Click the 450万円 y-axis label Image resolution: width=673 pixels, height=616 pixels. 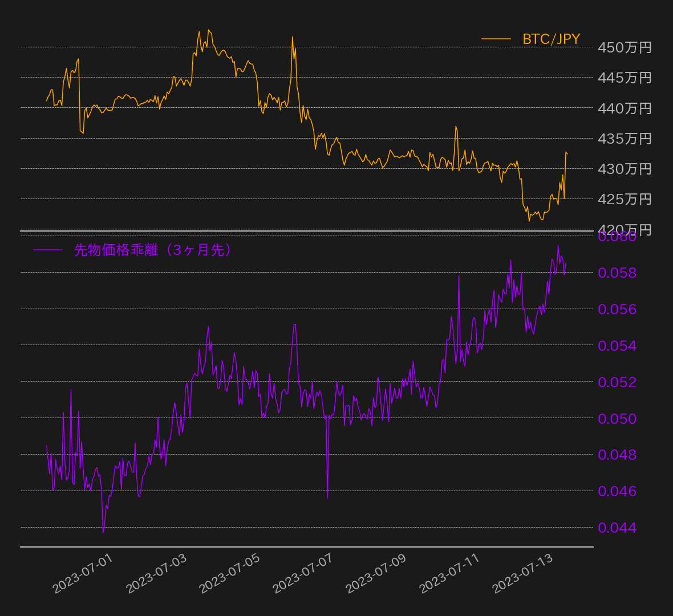click(625, 47)
